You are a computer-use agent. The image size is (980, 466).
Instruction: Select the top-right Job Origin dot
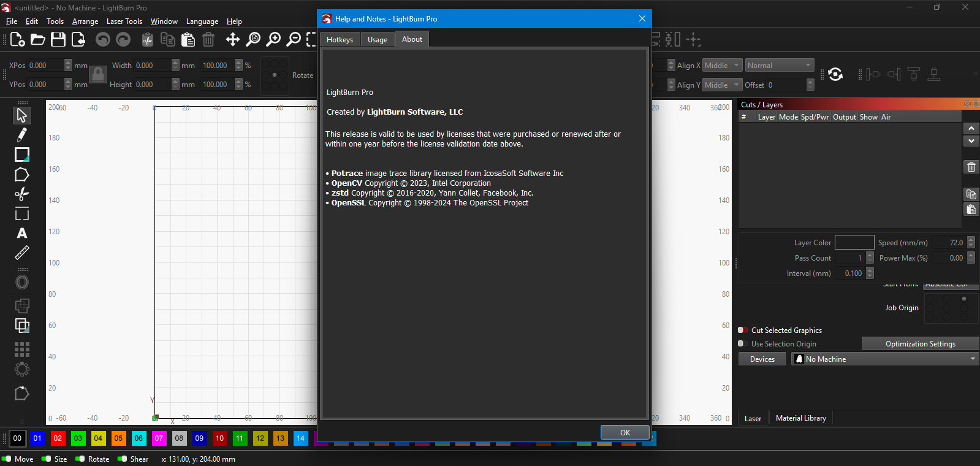tap(964, 299)
